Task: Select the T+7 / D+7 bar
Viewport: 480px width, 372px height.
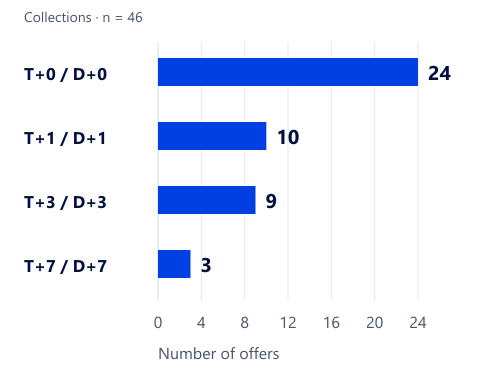Action: click(x=174, y=264)
